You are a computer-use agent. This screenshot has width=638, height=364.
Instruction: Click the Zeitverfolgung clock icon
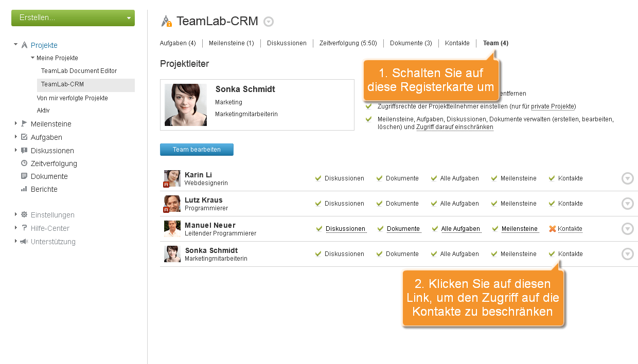[x=24, y=163]
